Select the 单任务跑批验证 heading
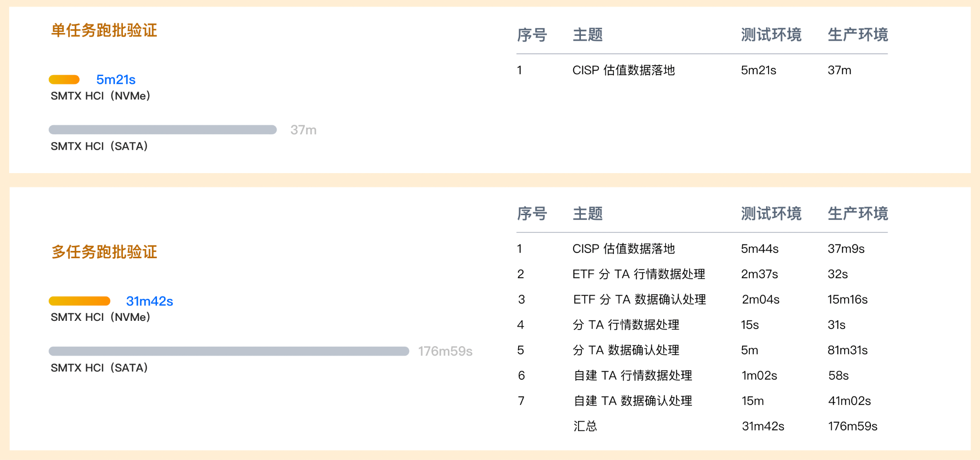The image size is (980, 460). pos(104,30)
